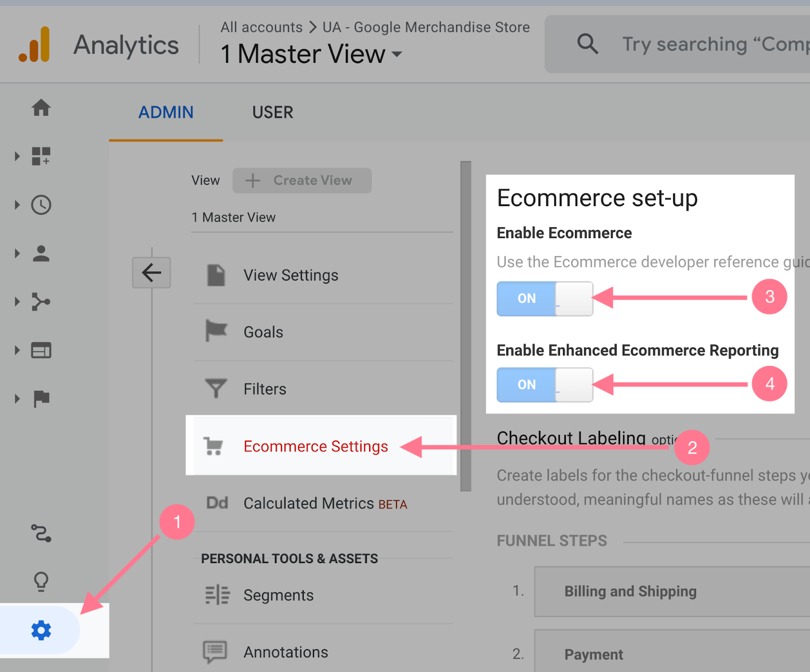Click the Ecommerce Settings cart icon
Screen dimensions: 810x672
(x=213, y=446)
